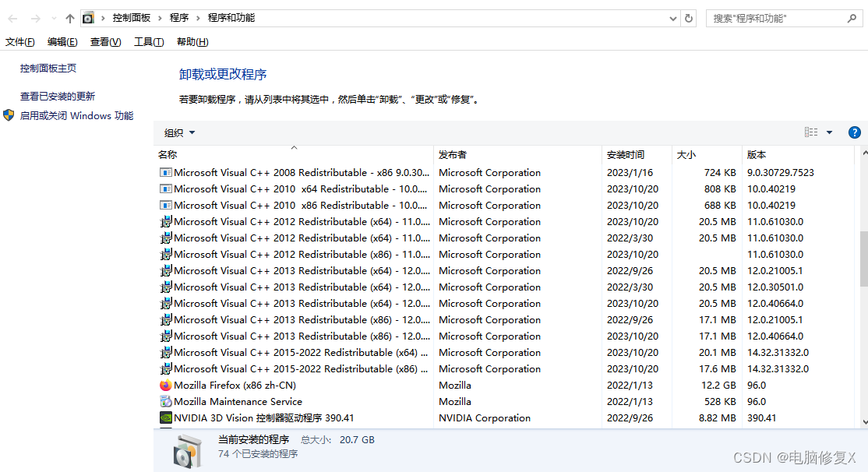This screenshot has width=868, height=472.
Task: Open the 查看(V) menu
Action: pos(106,42)
